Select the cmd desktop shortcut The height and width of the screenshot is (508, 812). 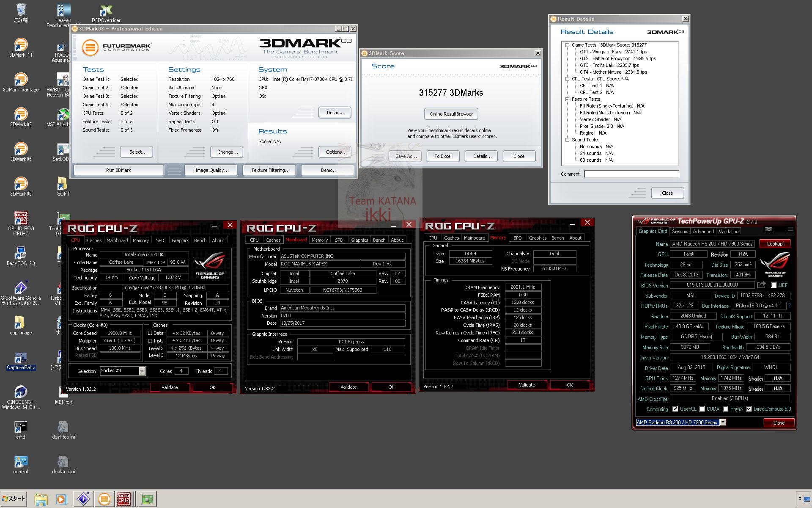pos(21,429)
